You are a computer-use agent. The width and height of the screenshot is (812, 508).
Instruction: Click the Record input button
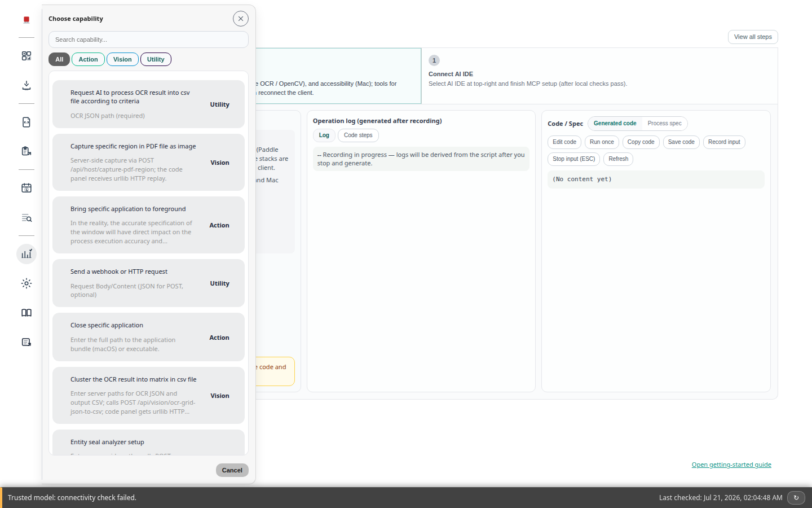(x=724, y=142)
